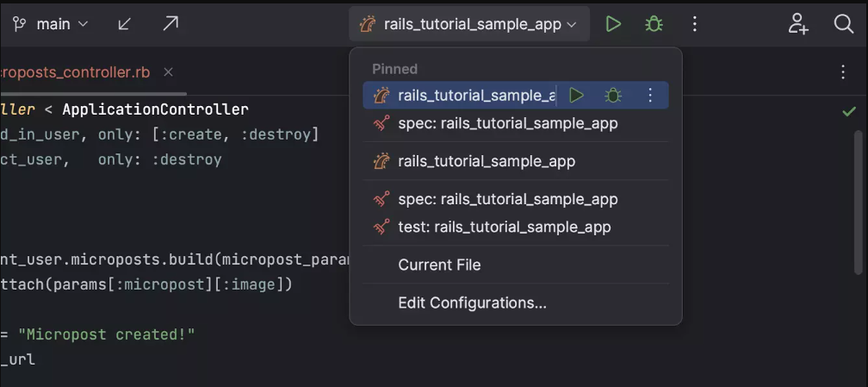
Task: Select test: rails_tutorial_sample_app configuration
Action: tap(504, 227)
